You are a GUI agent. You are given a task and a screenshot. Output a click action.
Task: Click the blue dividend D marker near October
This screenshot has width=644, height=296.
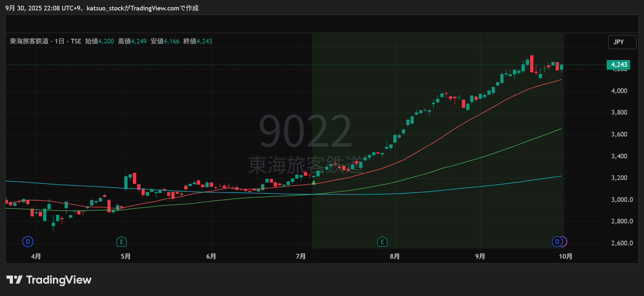pyautogui.click(x=557, y=242)
